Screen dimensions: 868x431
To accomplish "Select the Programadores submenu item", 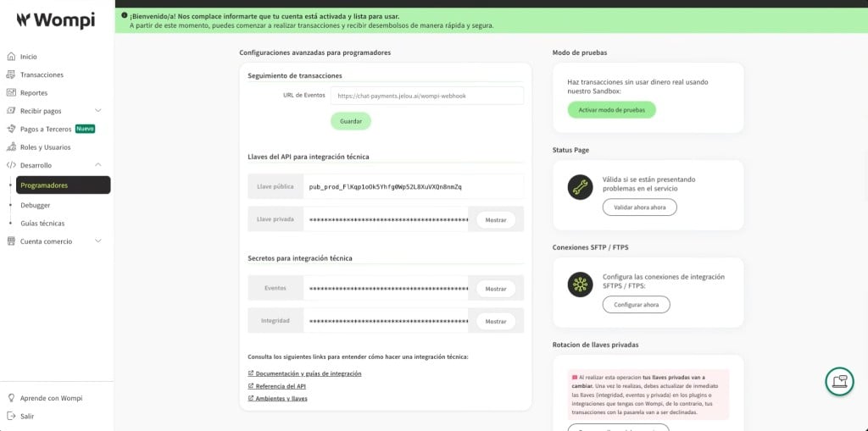I will point(63,185).
